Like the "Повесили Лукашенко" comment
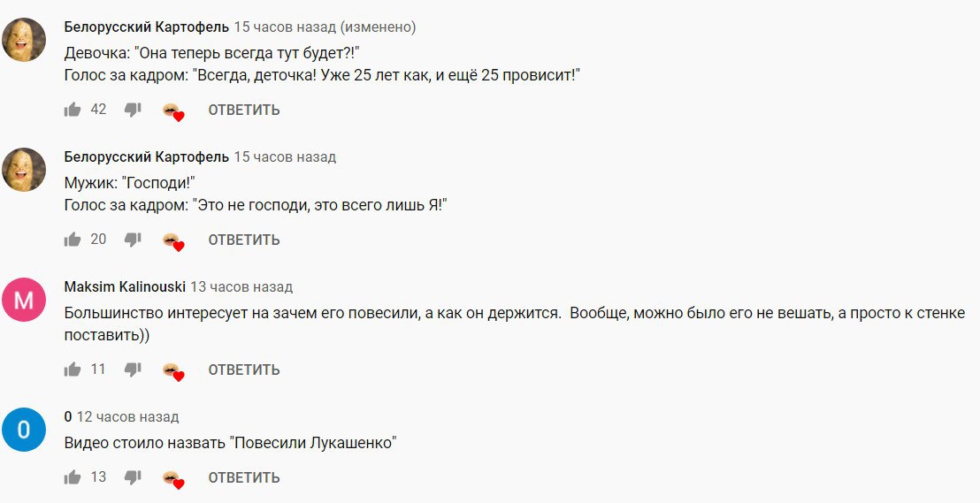Viewport: 980px width, 503px height. point(73,477)
